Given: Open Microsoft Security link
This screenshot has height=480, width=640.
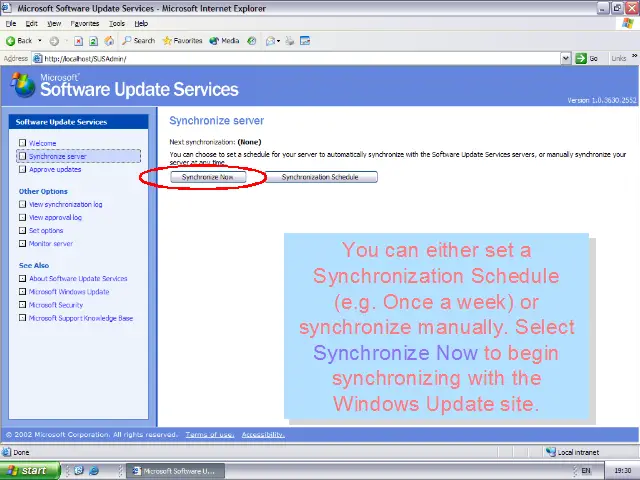Looking at the screenshot, I should [x=56, y=305].
